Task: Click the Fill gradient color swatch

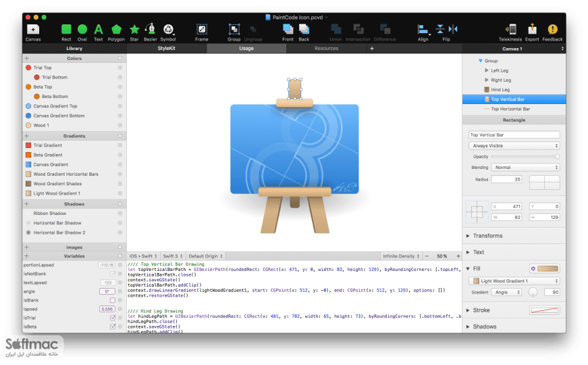Action: pyautogui.click(x=548, y=268)
